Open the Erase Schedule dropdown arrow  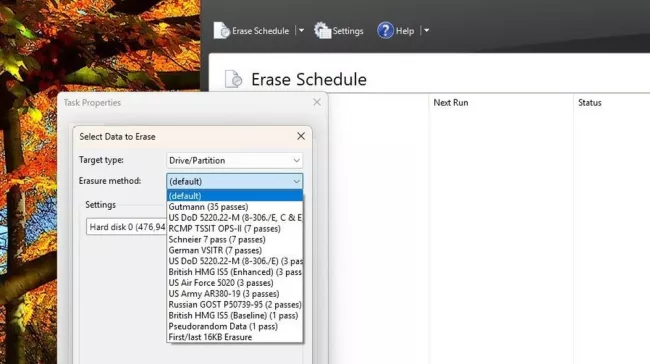coord(301,30)
